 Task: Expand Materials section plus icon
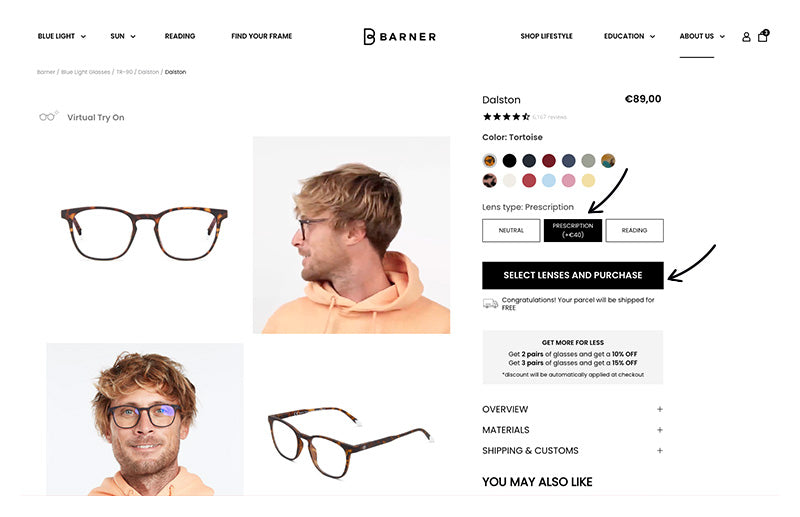660,430
